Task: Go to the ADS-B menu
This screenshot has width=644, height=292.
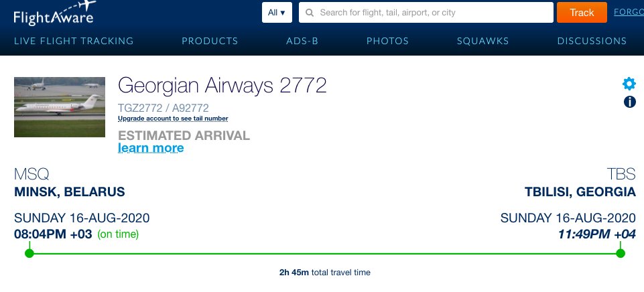Action: [x=302, y=41]
